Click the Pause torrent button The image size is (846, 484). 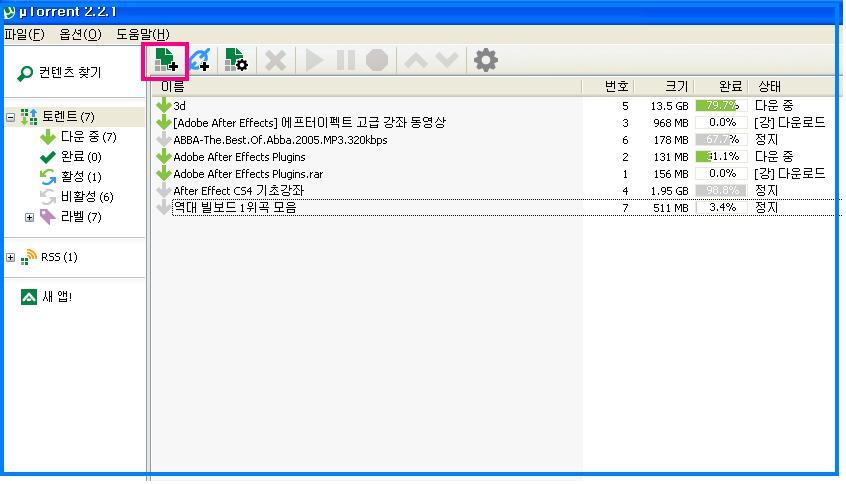346,60
